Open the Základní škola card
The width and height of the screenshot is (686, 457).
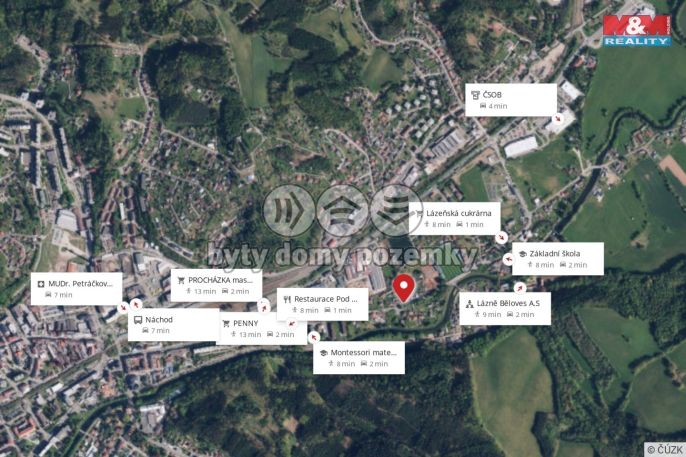[558, 259]
